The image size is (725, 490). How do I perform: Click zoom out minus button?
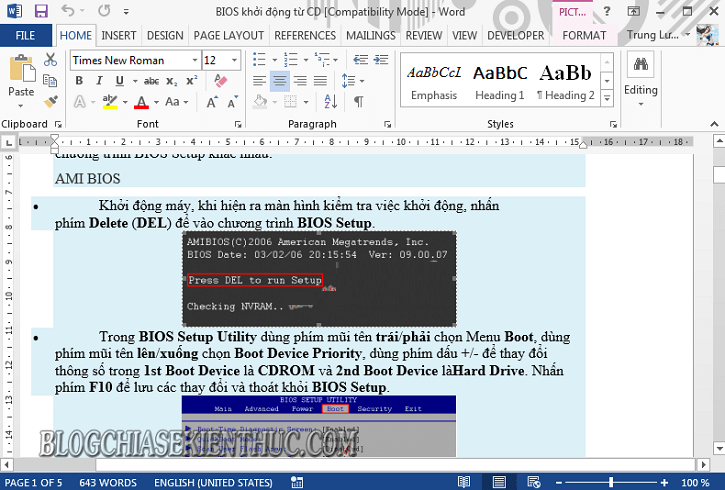click(559, 483)
